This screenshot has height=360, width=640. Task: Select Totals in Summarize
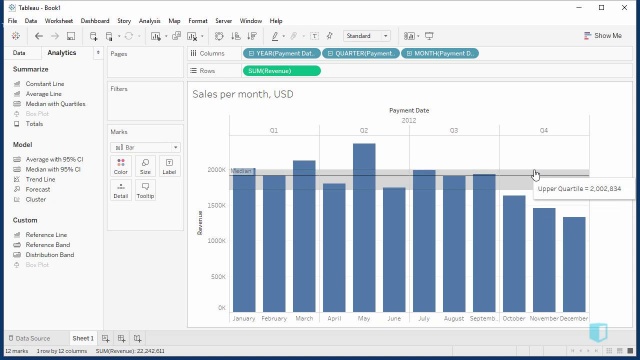tap(34, 124)
